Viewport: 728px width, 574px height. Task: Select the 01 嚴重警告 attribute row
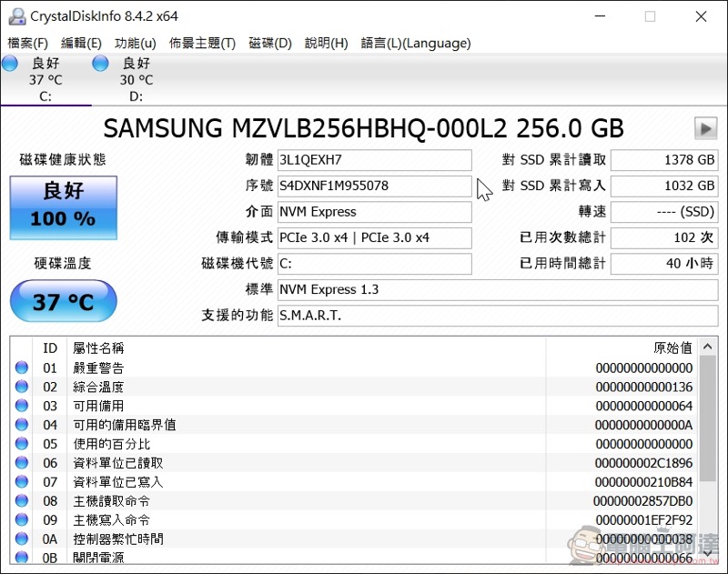point(353,368)
